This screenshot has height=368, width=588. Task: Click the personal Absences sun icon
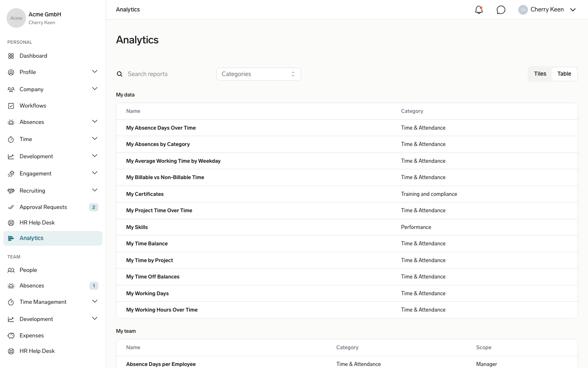click(11, 122)
